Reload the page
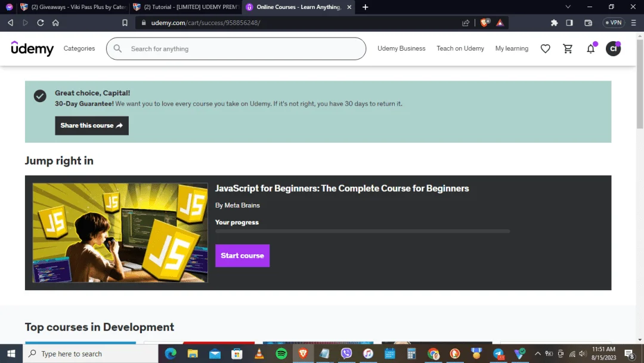The image size is (644, 363). pyautogui.click(x=41, y=23)
